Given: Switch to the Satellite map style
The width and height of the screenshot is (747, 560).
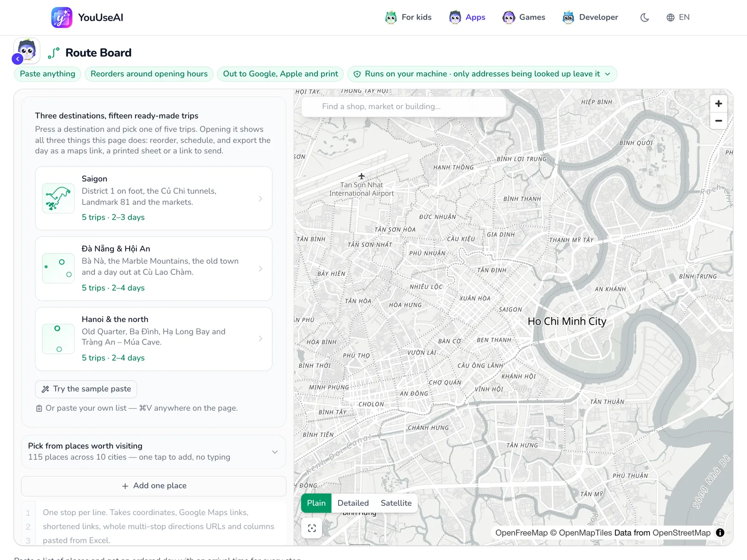Looking at the screenshot, I should click(x=396, y=503).
